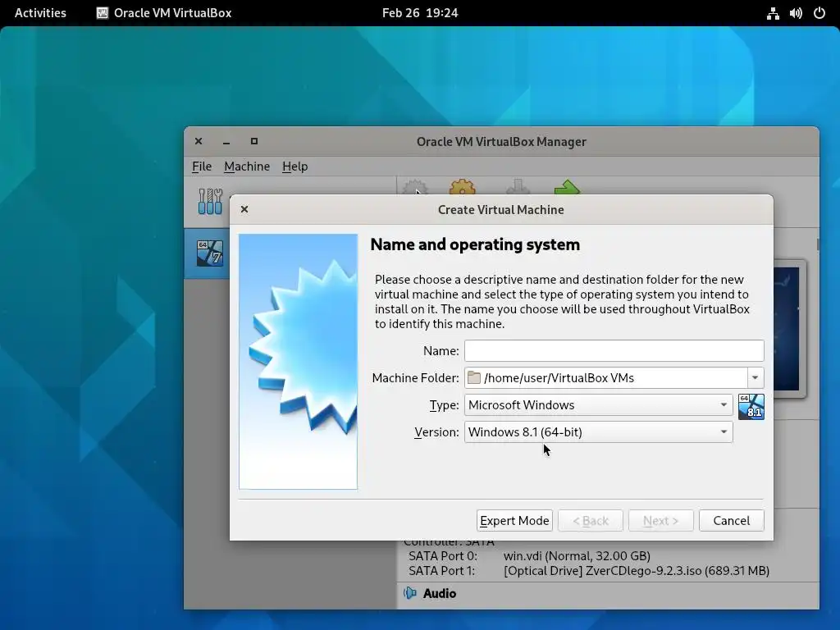Click into the Name input field
Image resolution: width=840 pixels, height=630 pixels.
614,350
